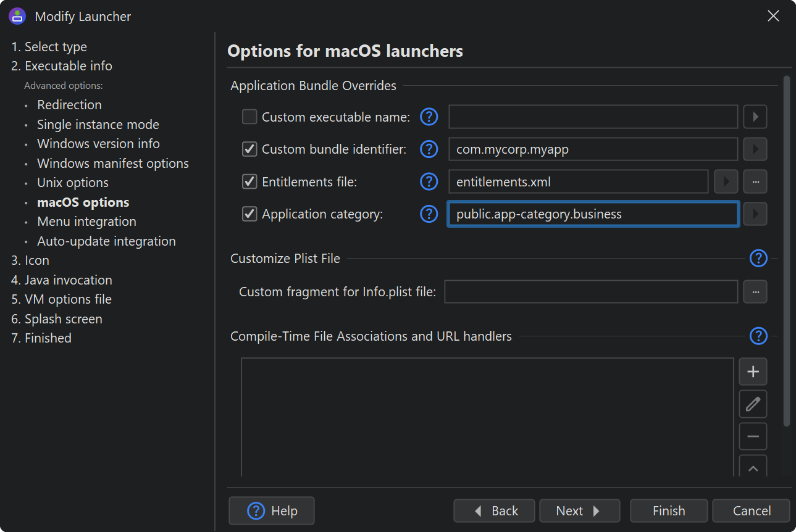Open variable arrow menu for Entitlements file
Screen dimensions: 796x532
click(726, 181)
